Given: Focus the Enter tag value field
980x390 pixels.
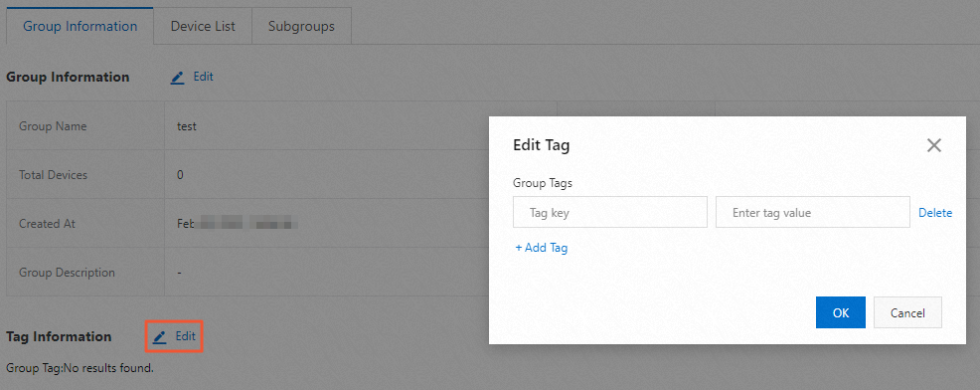Looking at the screenshot, I should (812, 213).
